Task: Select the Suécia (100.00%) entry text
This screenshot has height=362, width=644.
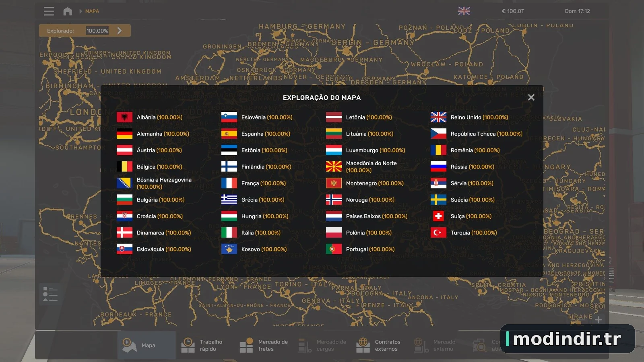Action: click(473, 200)
